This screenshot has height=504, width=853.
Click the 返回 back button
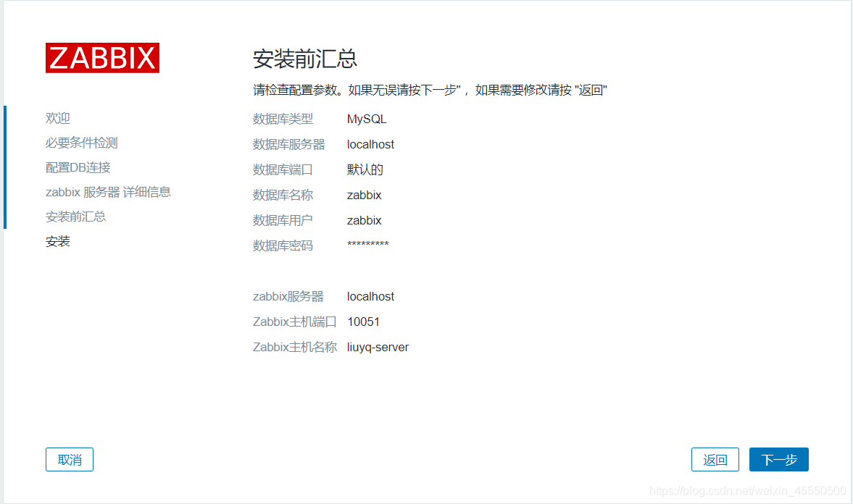(x=715, y=459)
